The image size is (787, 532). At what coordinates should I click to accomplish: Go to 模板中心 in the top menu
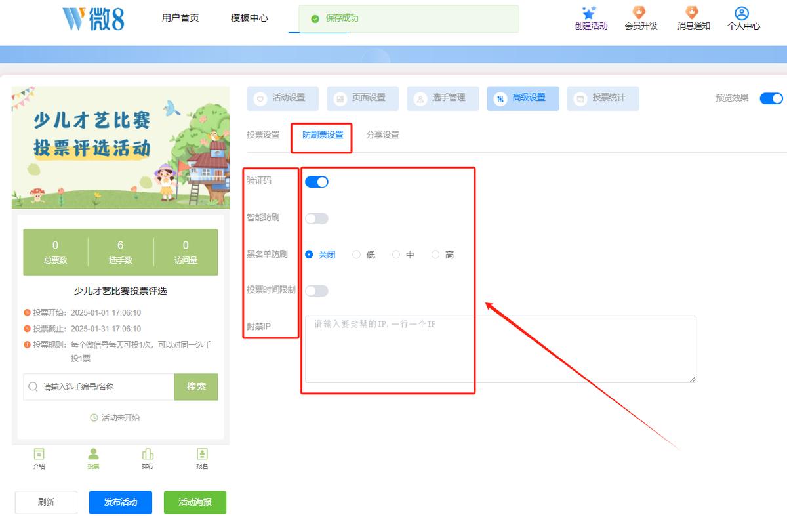click(x=249, y=18)
